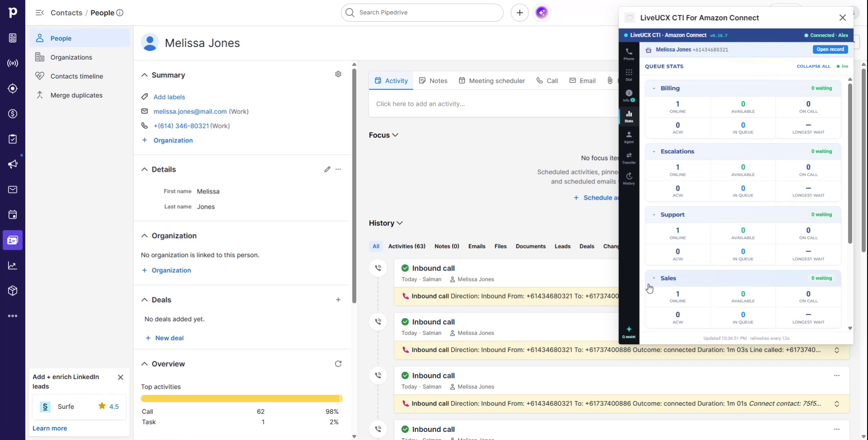Add a deal with the Deals plus icon

click(x=338, y=300)
